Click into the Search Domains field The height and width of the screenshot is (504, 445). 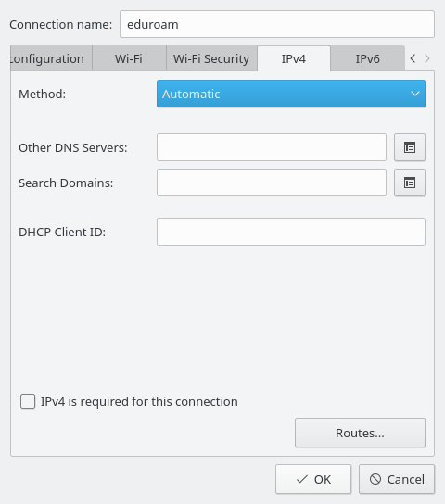click(x=272, y=183)
